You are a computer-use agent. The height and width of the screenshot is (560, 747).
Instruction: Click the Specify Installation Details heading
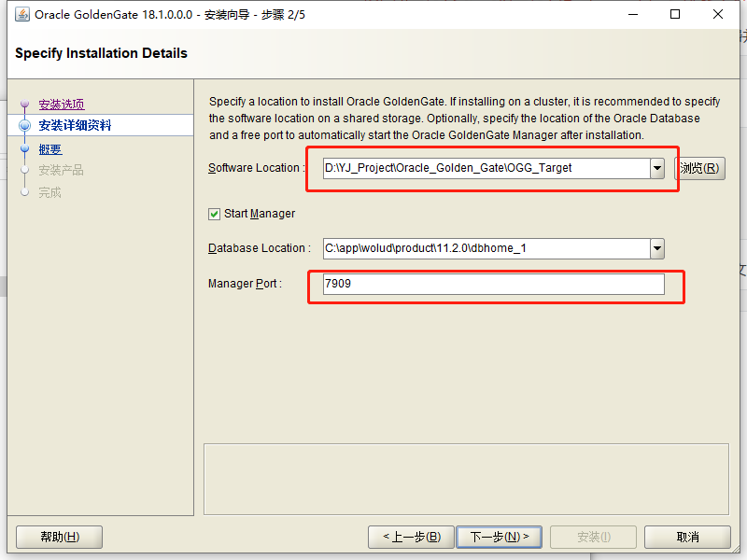101,53
